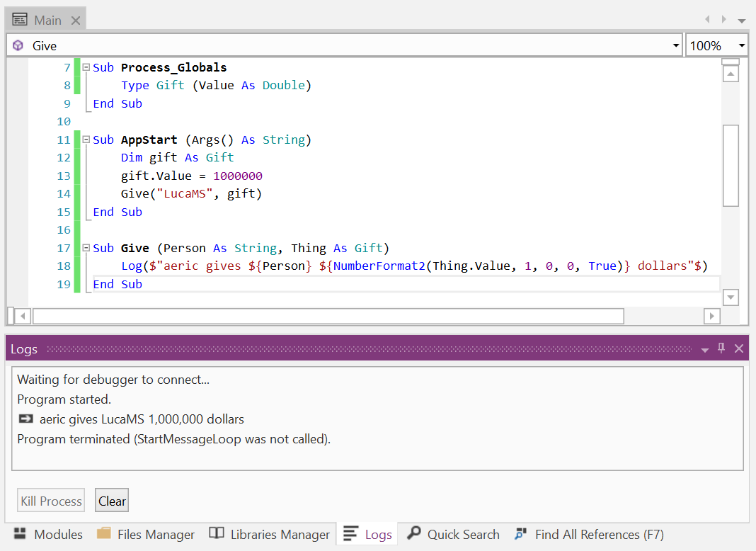The height and width of the screenshot is (551, 756).
Task: Unpin the Logs panel with the pin icon
Action: [x=721, y=348]
